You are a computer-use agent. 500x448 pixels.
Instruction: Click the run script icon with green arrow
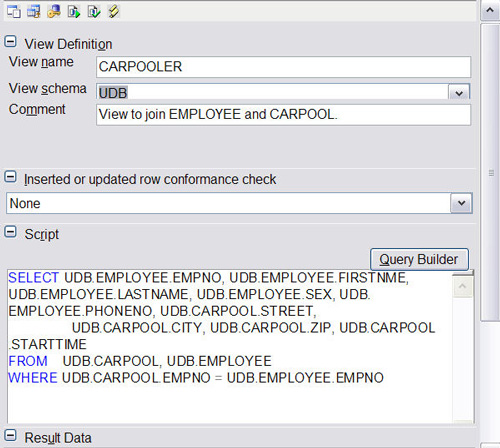pyautogui.click(x=74, y=12)
